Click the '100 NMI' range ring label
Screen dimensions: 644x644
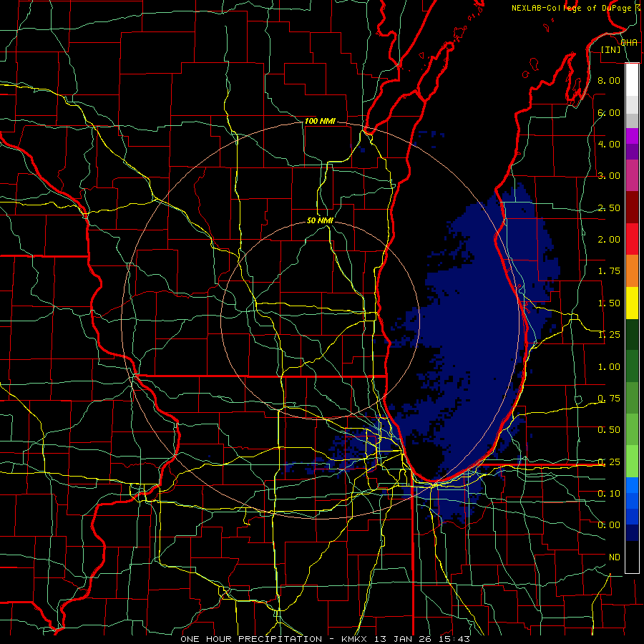pyautogui.click(x=320, y=121)
